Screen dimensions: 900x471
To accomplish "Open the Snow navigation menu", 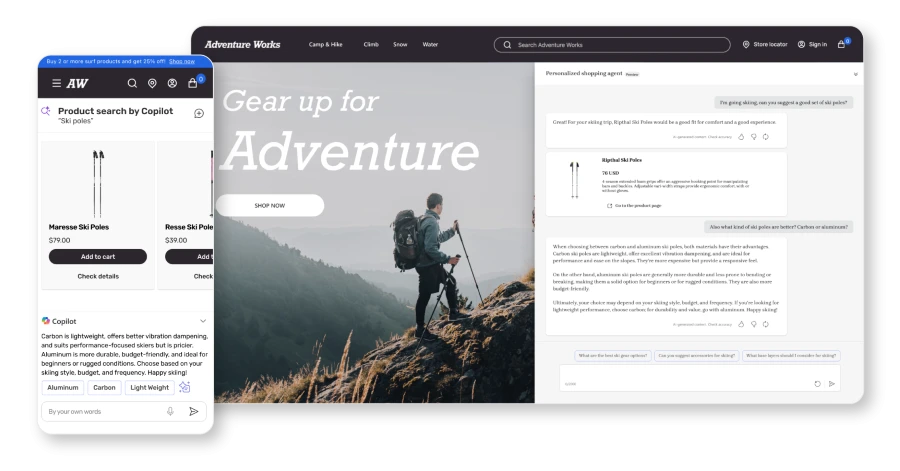I will pyautogui.click(x=400, y=45).
